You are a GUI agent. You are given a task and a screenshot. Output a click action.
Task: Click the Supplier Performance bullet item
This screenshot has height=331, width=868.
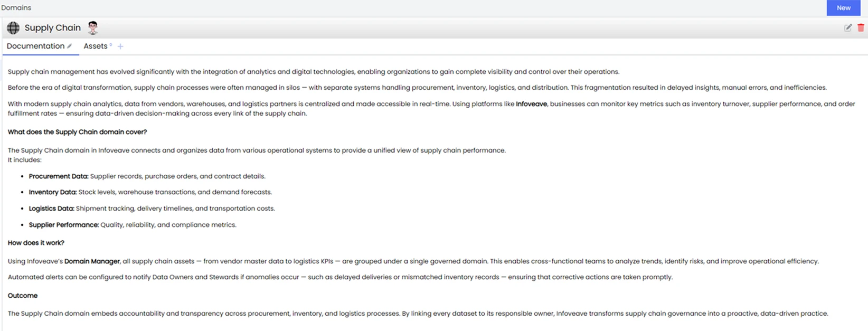click(x=64, y=225)
